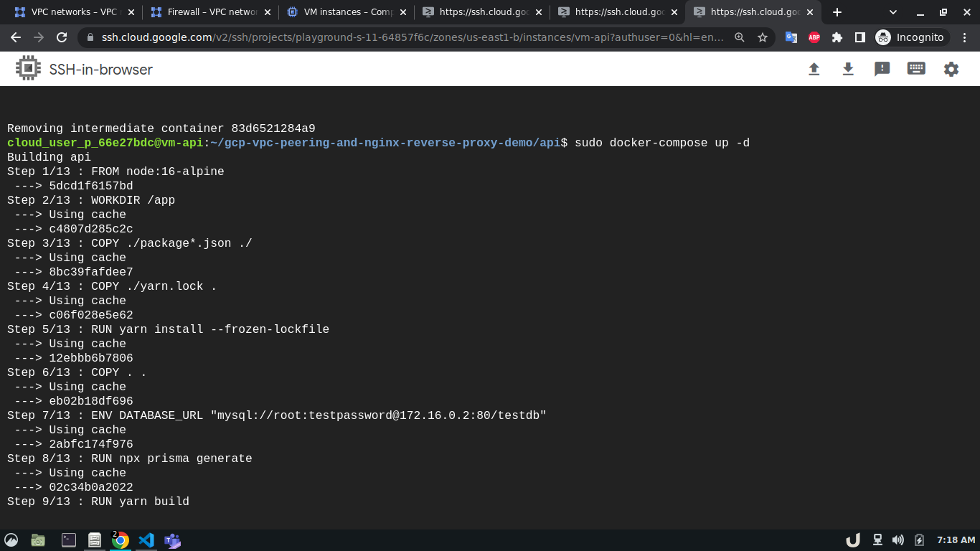
Task: Click the Step 1/13 FROM node:16-alpine line
Action: tap(116, 171)
